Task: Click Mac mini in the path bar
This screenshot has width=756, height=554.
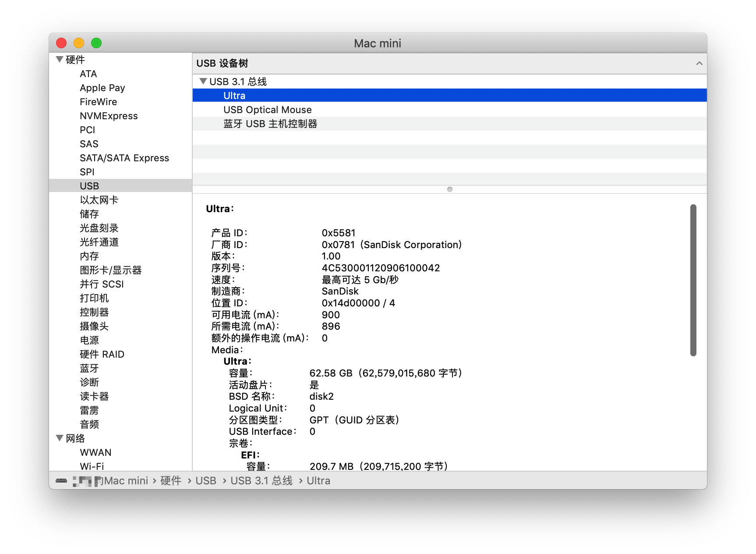Action: (x=126, y=481)
